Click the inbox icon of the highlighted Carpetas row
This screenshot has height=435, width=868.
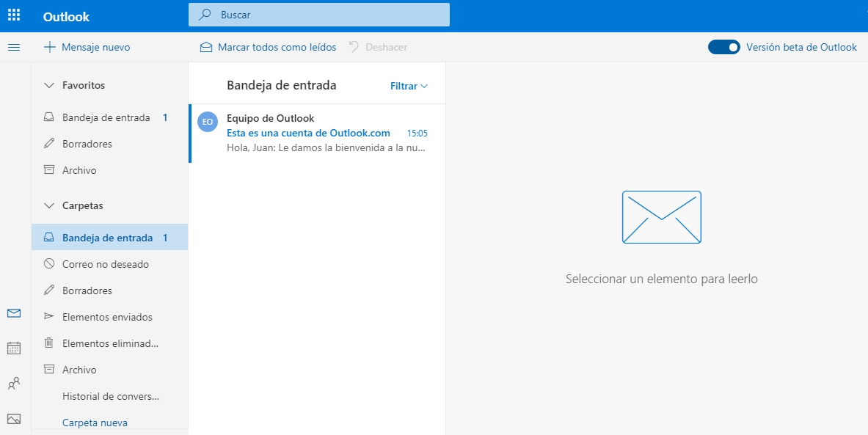(49, 238)
